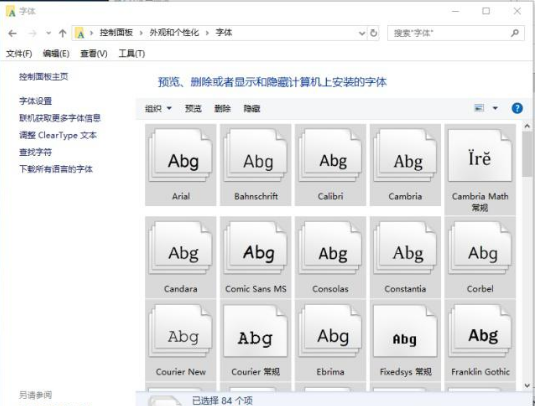This screenshot has width=539, height=406.
Task: Open the 工具(T) menu
Action: 132,53
